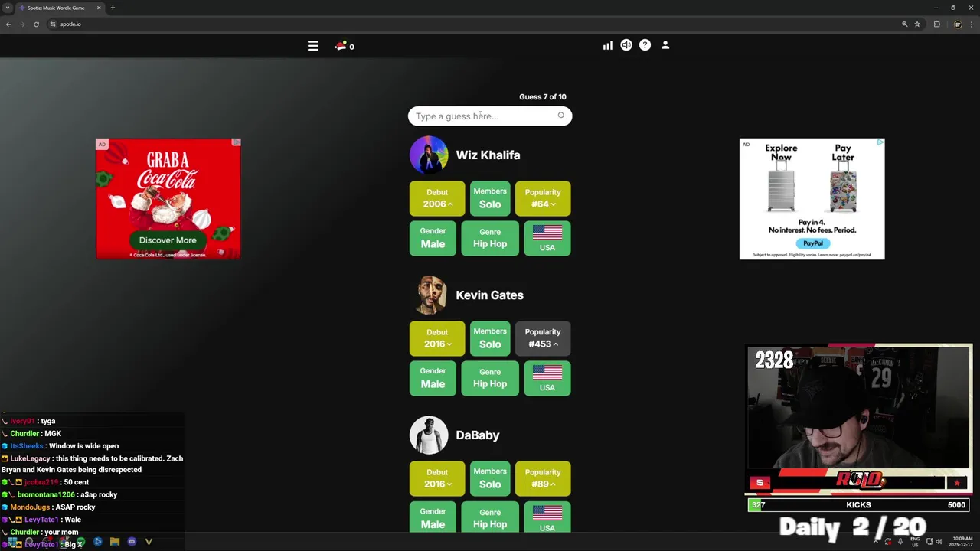Click Wiz Khalifa USA flag tile

547,238
